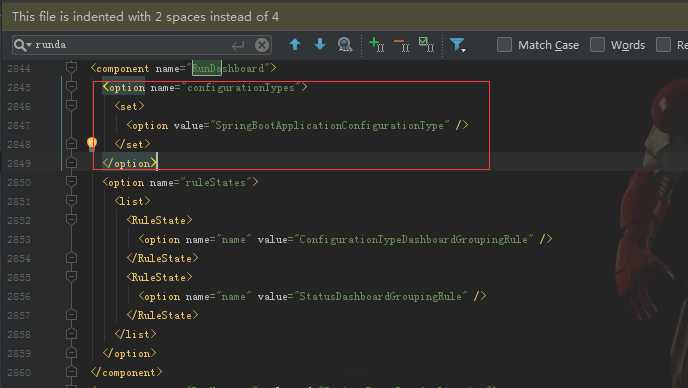Open search history dropdown magnifier icon

(22, 45)
